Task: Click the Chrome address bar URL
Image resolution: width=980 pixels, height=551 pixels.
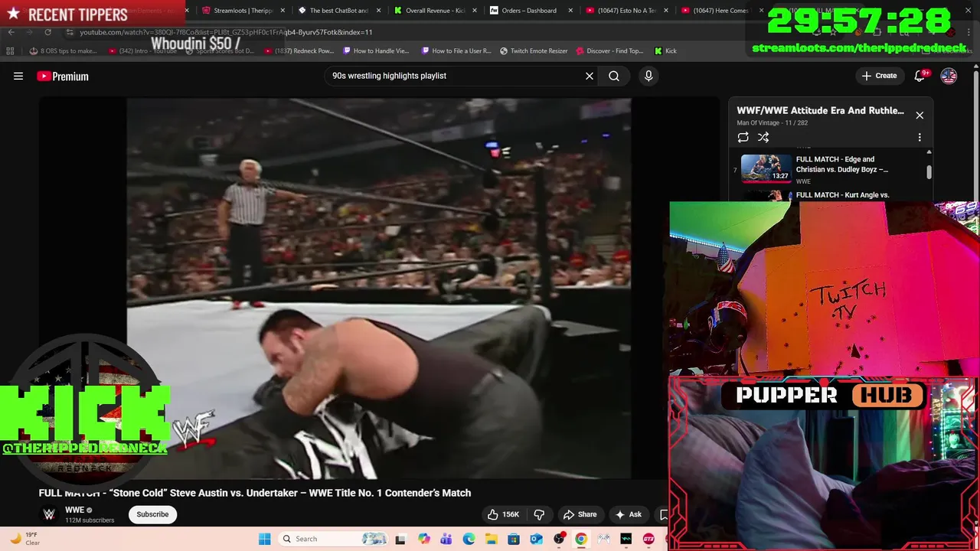Action: [x=226, y=32]
